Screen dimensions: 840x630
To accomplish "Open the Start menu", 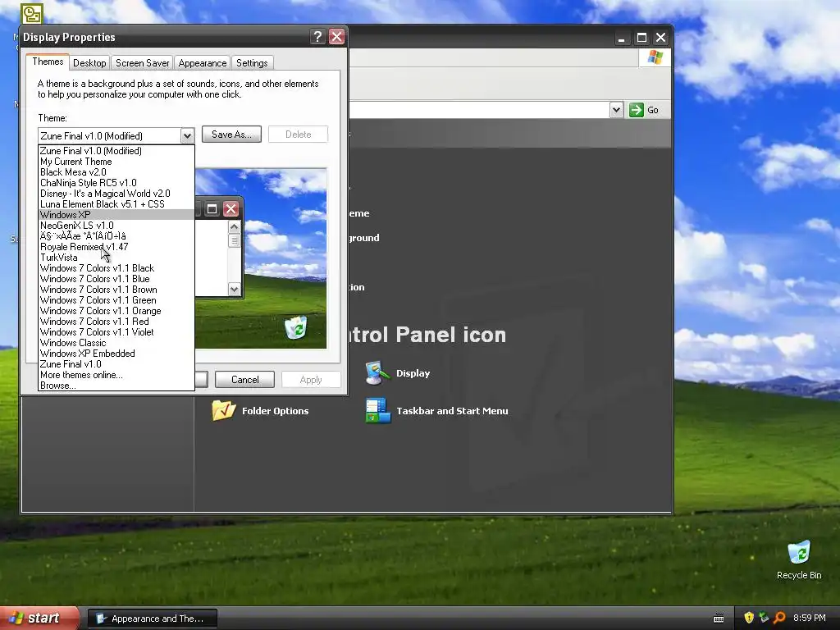I will 39,619.
